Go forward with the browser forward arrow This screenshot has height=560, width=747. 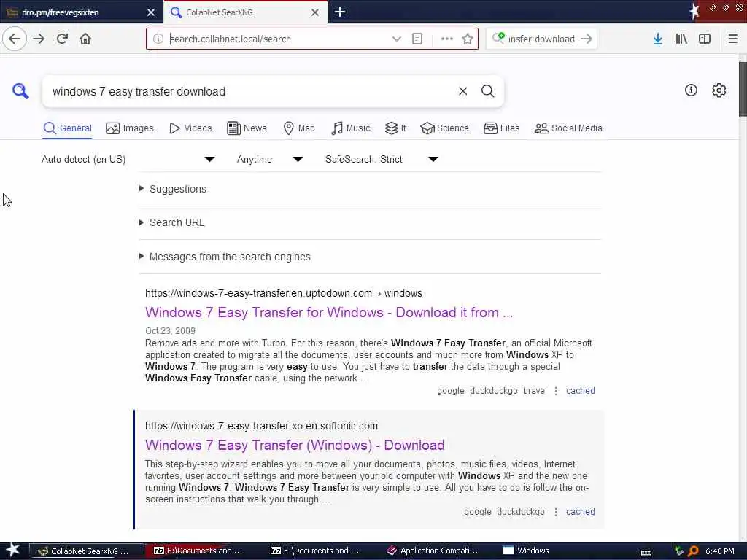click(x=39, y=39)
